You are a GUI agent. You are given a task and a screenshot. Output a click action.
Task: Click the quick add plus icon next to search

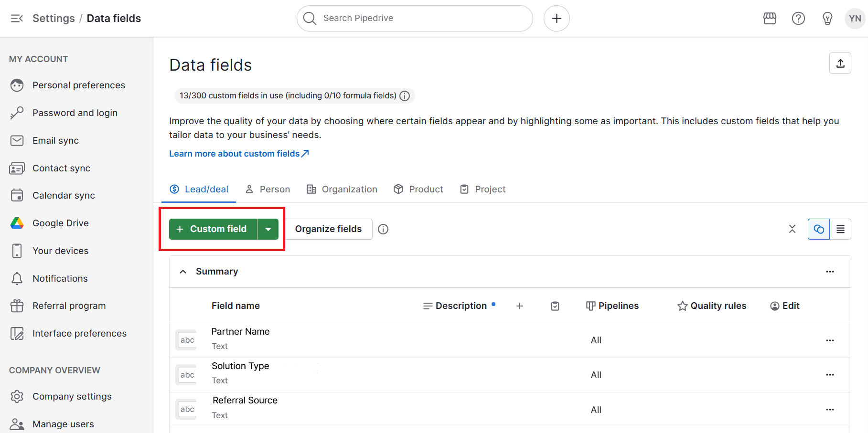(557, 18)
